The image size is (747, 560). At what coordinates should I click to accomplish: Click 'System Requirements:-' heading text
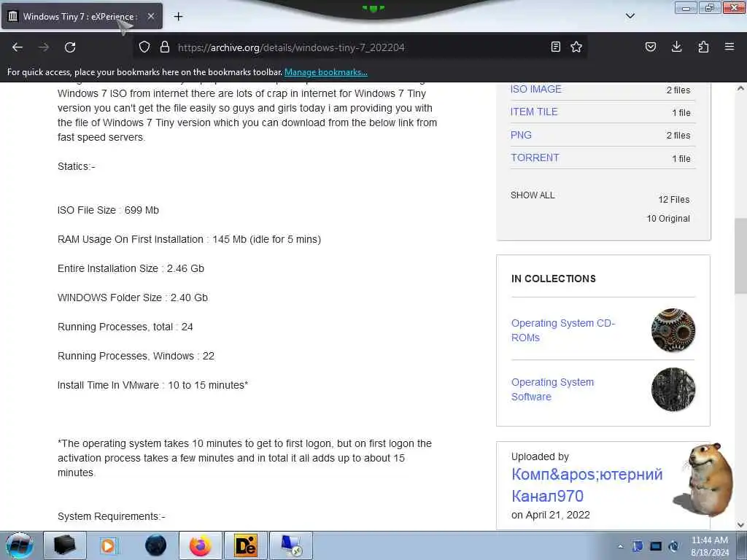[111, 516]
